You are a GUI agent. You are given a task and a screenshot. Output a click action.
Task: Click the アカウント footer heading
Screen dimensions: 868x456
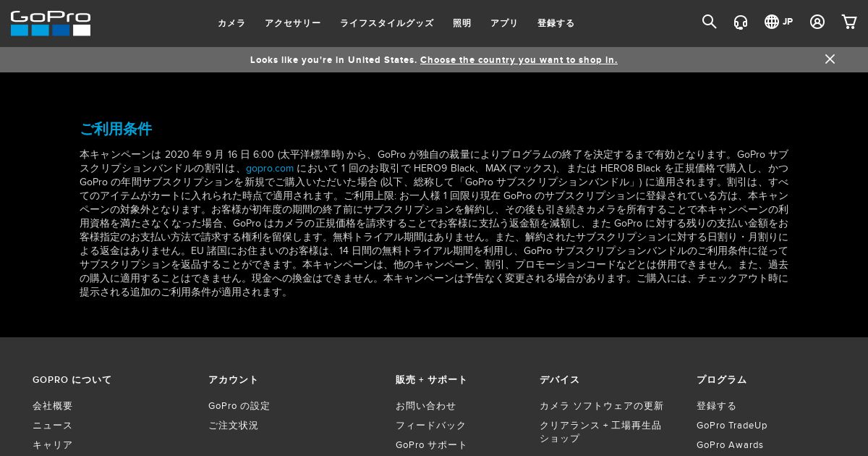point(233,380)
